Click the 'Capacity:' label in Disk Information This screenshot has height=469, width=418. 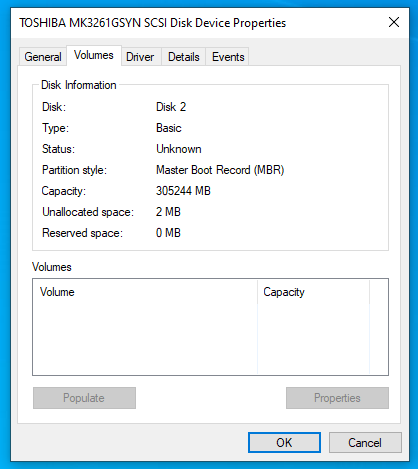tap(64, 191)
